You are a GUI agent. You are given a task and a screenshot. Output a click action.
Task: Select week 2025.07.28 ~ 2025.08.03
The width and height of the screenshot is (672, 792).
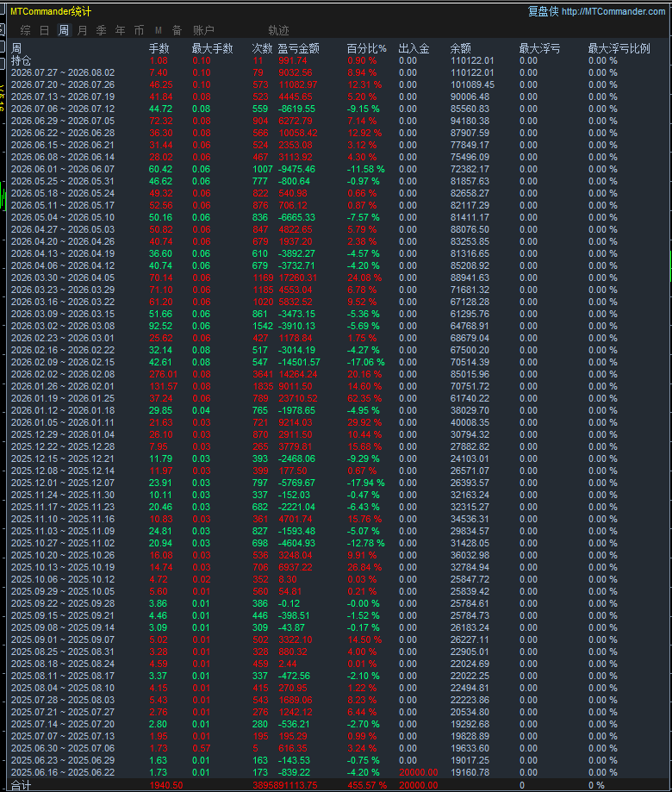(x=63, y=700)
